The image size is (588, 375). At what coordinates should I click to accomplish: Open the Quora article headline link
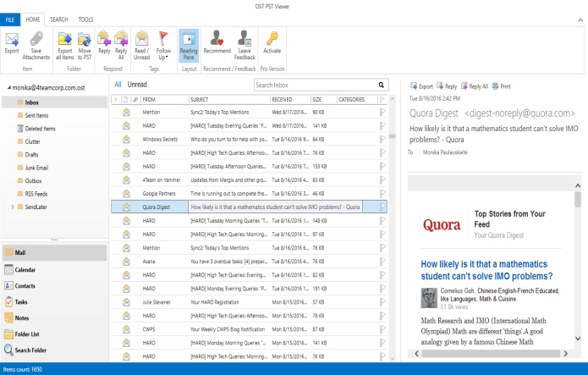tap(486, 270)
